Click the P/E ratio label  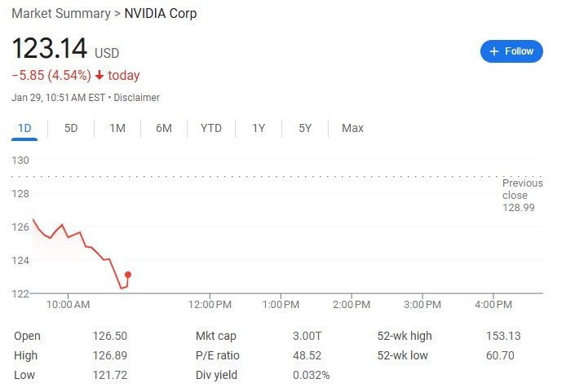point(218,355)
